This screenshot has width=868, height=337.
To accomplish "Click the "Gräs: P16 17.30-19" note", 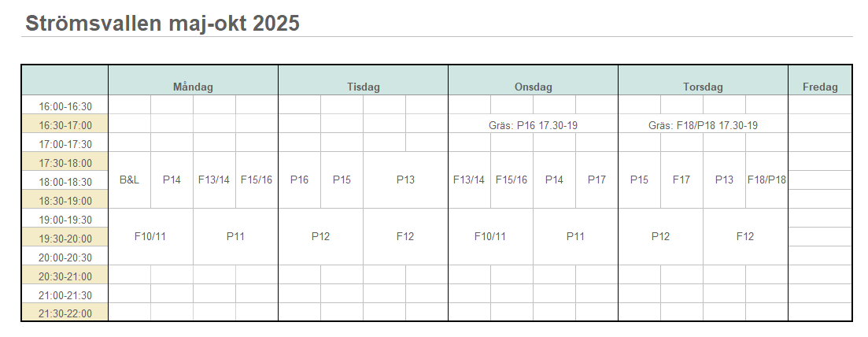I will 533,125.
